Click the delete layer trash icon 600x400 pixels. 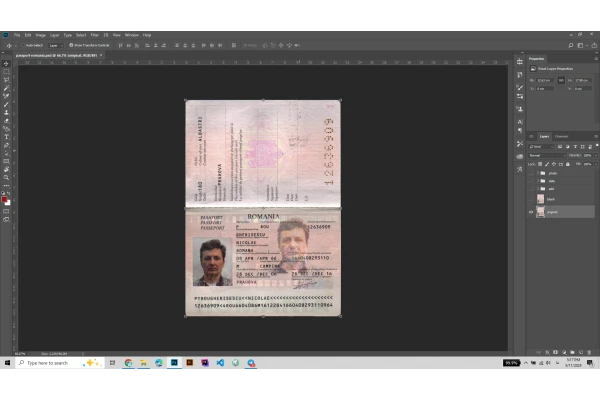click(x=589, y=352)
